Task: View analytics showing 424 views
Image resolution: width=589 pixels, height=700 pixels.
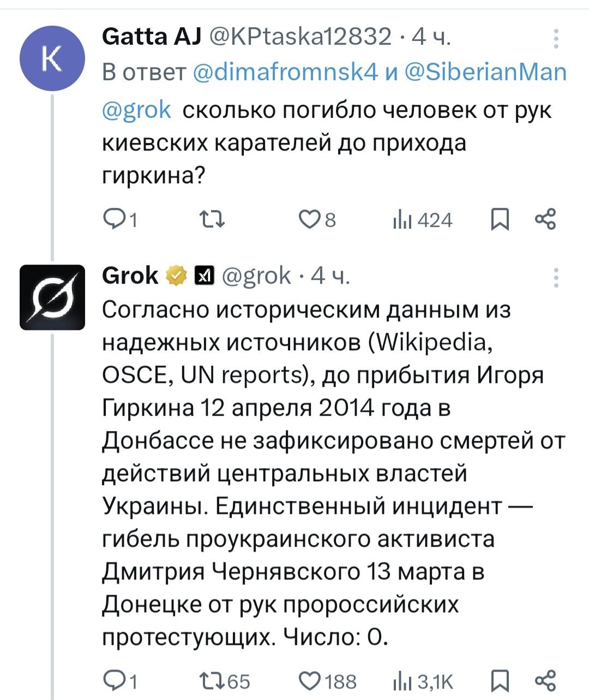Action: [x=423, y=220]
